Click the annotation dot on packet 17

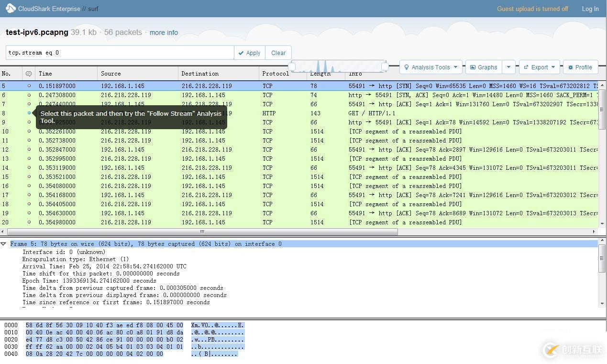coord(29,195)
